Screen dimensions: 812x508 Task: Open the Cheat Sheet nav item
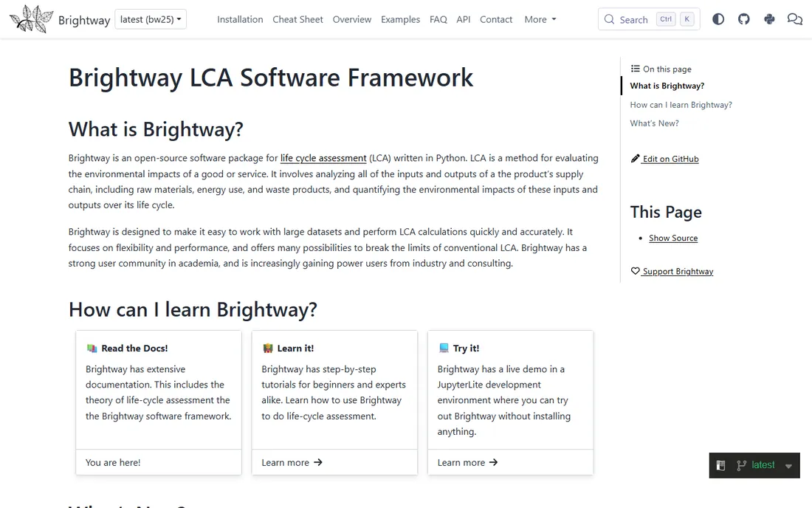[297, 19]
